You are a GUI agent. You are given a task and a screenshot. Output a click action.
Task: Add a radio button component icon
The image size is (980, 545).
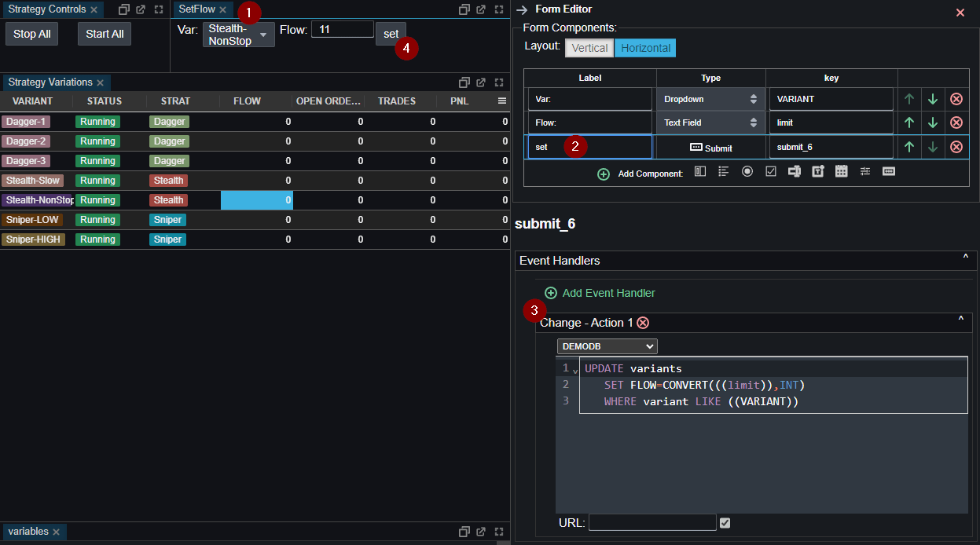pyautogui.click(x=747, y=171)
